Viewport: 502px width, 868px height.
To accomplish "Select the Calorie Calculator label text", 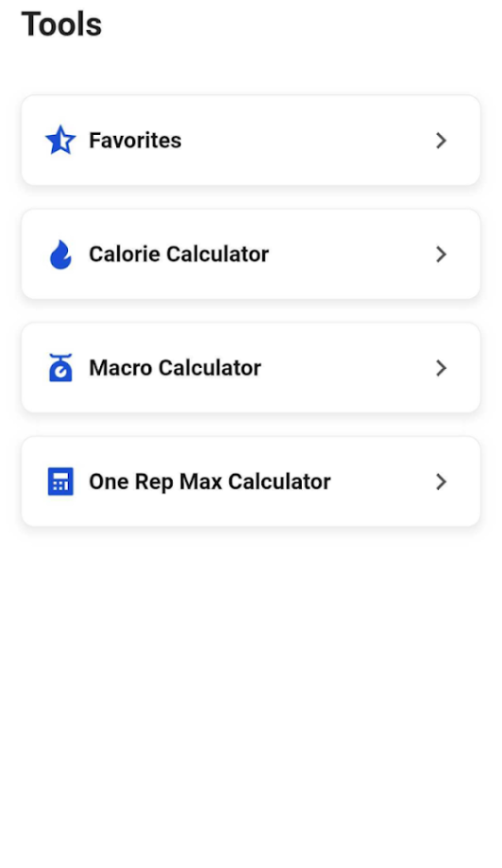I will click(178, 254).
